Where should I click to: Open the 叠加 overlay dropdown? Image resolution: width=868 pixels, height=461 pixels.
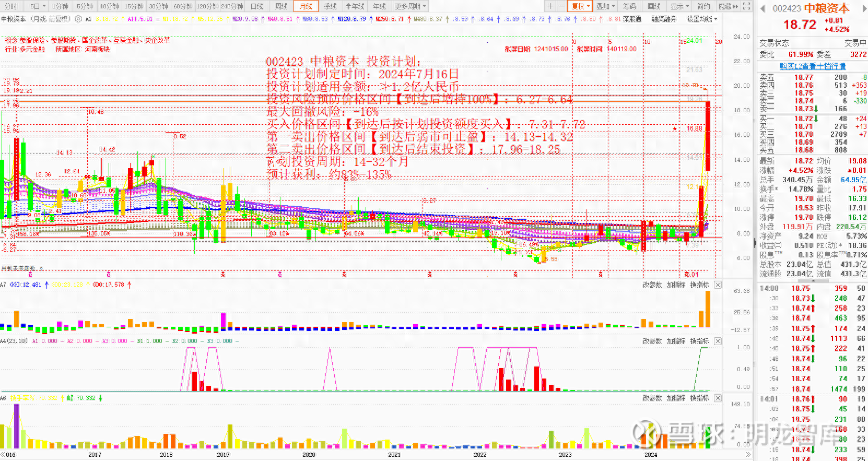coord(606,6)
